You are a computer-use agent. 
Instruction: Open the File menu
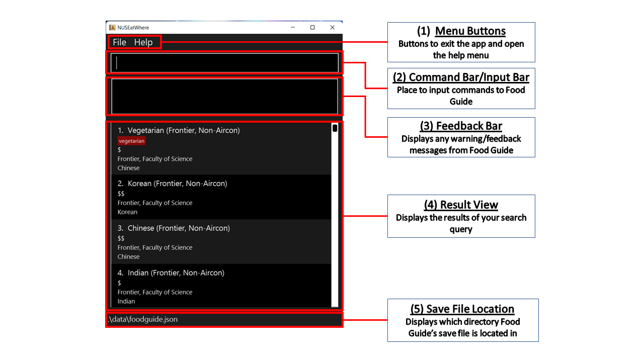coord(119,42)
